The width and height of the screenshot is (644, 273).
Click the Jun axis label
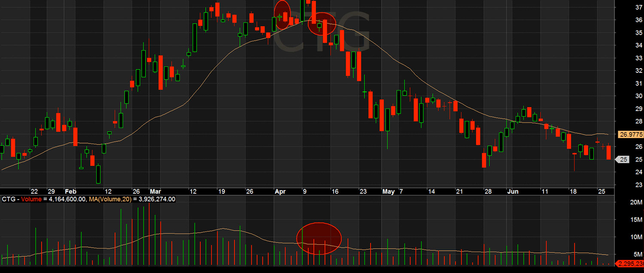(513, 192)
